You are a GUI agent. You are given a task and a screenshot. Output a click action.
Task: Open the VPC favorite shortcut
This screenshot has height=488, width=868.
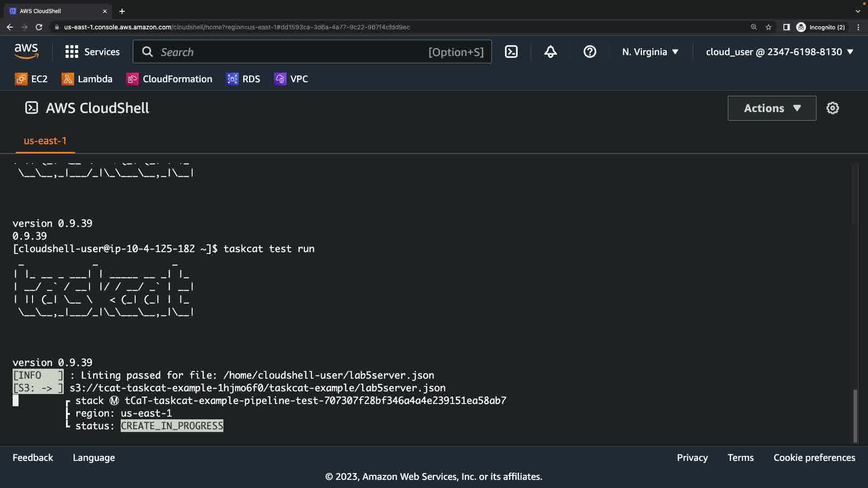291,79
